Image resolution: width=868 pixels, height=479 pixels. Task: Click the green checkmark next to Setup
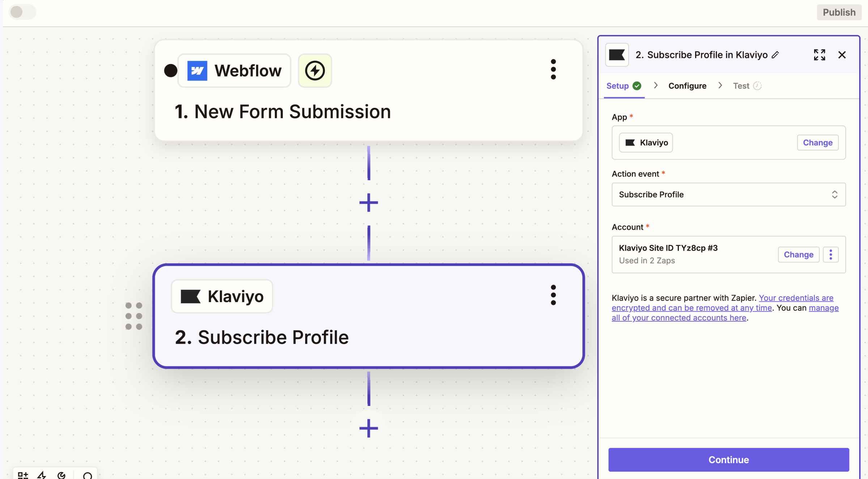(637, 86)
